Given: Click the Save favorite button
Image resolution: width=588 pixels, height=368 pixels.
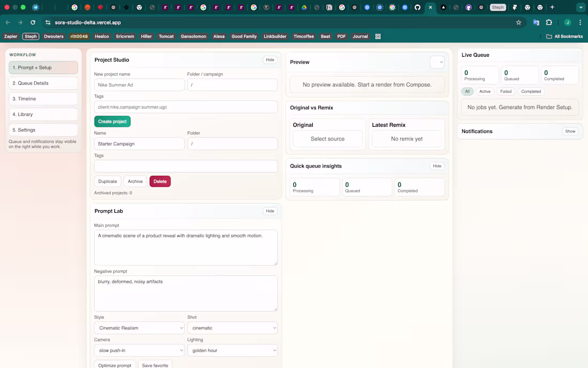Looking at the screenshot, I should tap(155, 365).
